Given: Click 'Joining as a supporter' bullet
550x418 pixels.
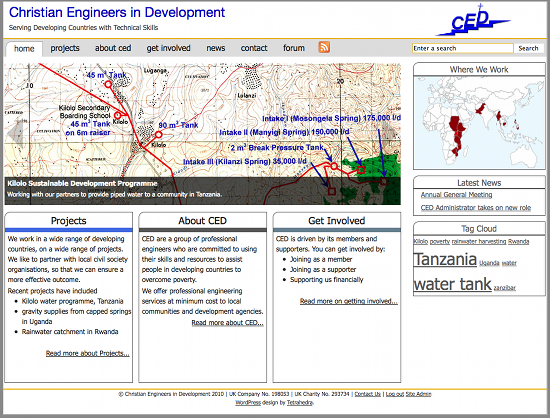Looking at the screenshot, I should point(323,270).
